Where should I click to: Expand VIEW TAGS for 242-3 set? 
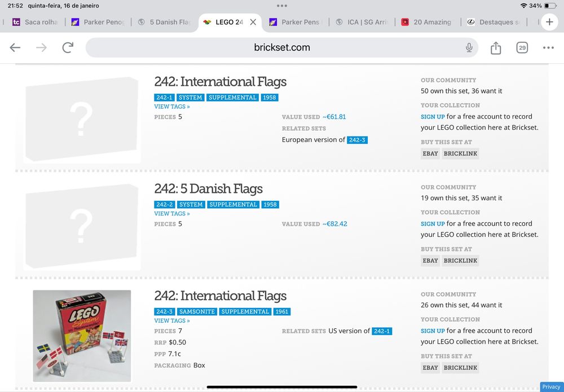[172, 320]
